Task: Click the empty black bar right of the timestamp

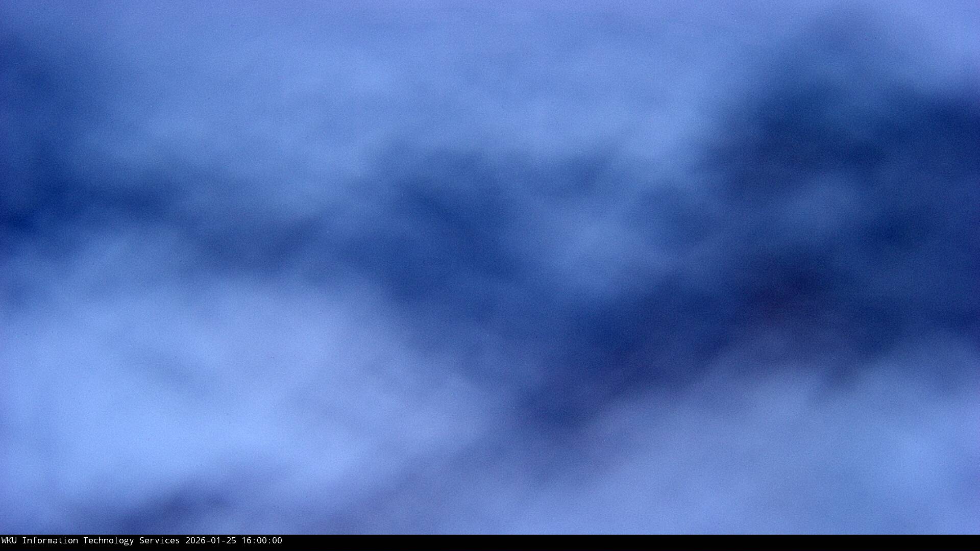Action: 612,542
